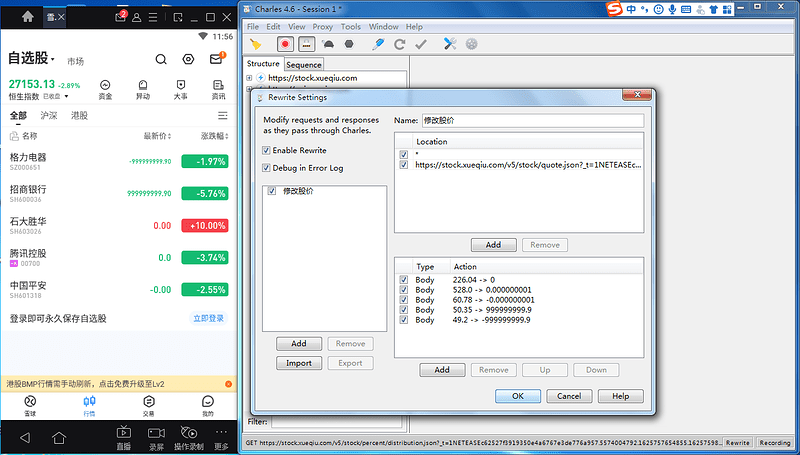Viewport: 800px width, 455px height.
Task: Click the Compose pen icon in Charles toolbar
Action: pos(378,44)
